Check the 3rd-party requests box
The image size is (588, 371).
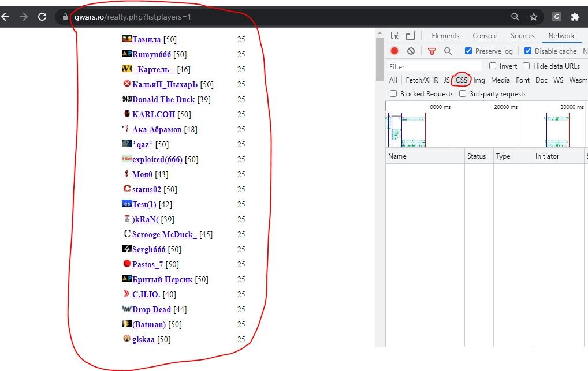(463, 93)
